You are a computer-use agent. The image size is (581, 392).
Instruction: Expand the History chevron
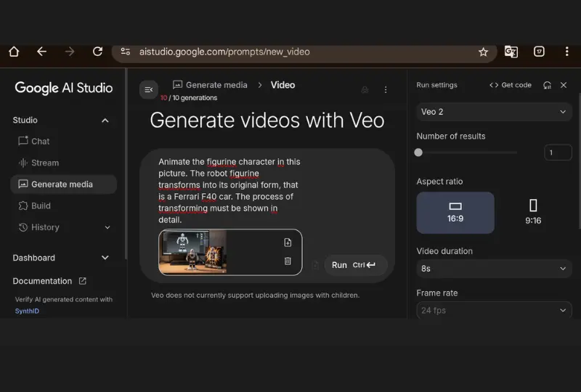(107, 227)
